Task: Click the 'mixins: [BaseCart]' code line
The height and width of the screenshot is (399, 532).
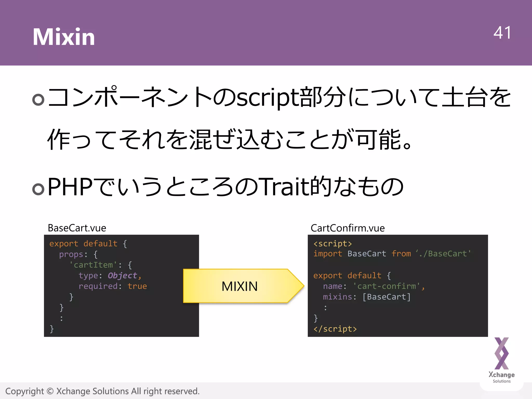Action: click(367, 297)
